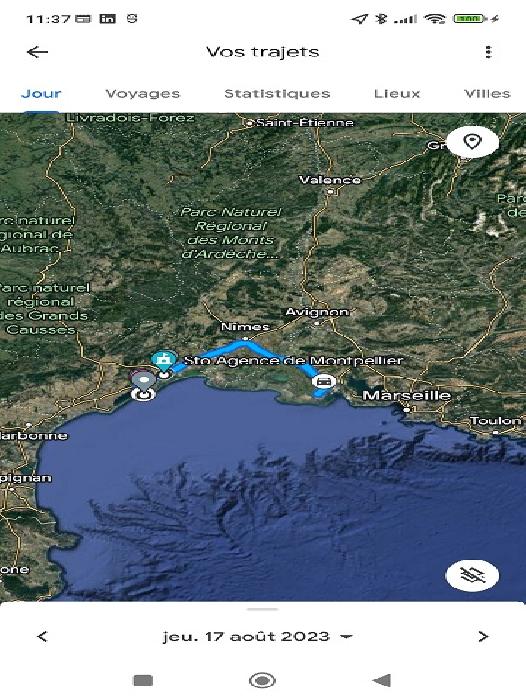Tap the Android home navigation button

point(262,680)
